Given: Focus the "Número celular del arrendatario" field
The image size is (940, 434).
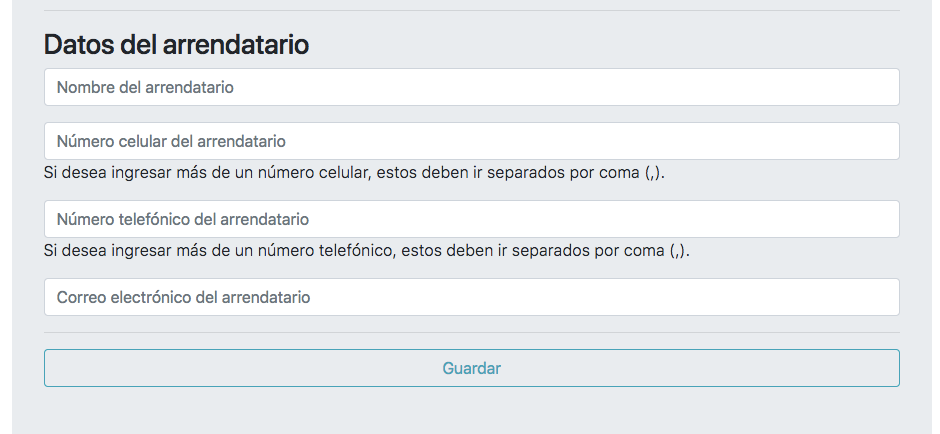Looking at the screenshot, I should point(471,141).
